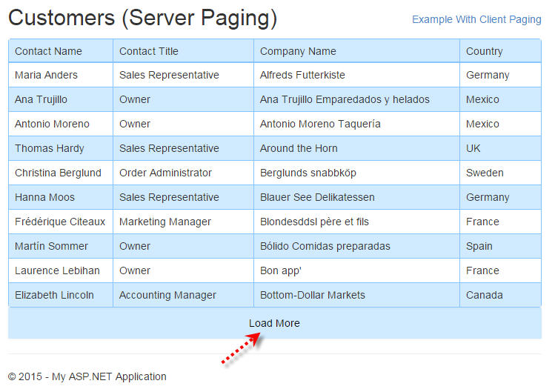Viewport: 555px width, 392px height.
Task: Select the Frédérique Citeaux cell
Action: 61,222
